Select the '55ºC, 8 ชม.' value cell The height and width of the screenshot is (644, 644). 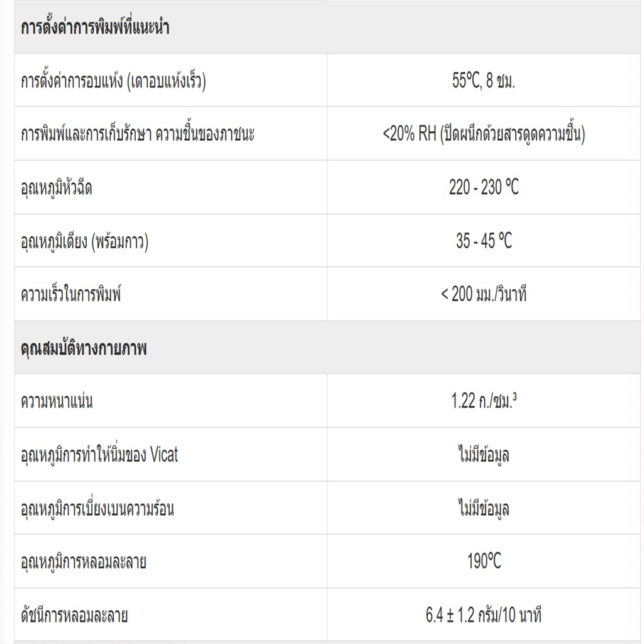484,81
